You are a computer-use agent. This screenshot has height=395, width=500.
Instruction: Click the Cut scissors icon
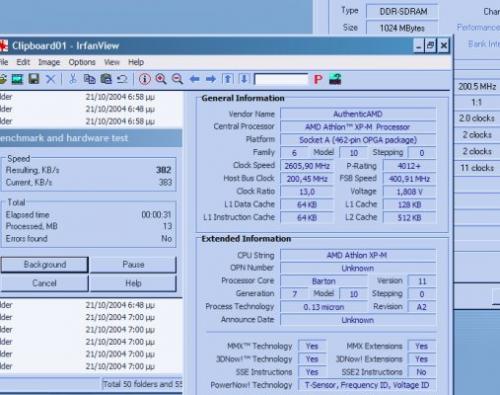point(73,79)
